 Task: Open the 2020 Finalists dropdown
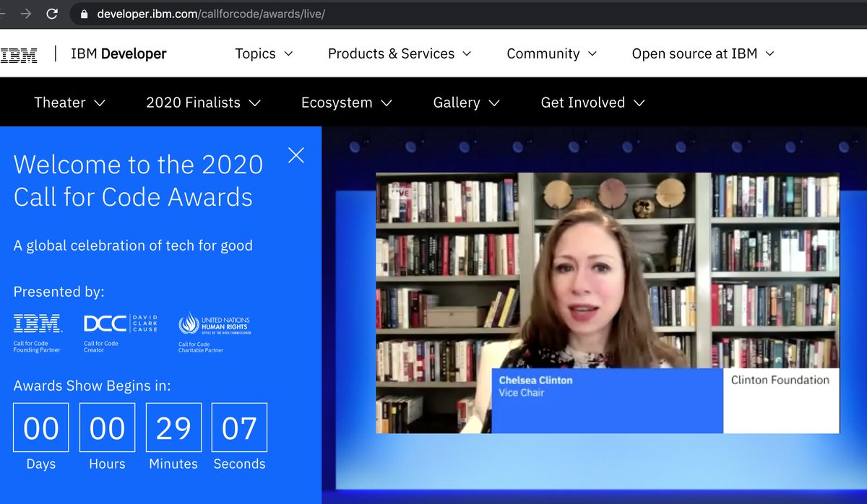tap(203, 103)
